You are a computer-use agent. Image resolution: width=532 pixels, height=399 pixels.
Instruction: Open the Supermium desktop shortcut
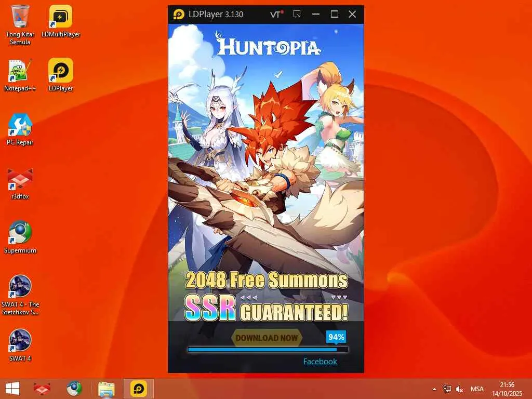click(x=20, y=237)
